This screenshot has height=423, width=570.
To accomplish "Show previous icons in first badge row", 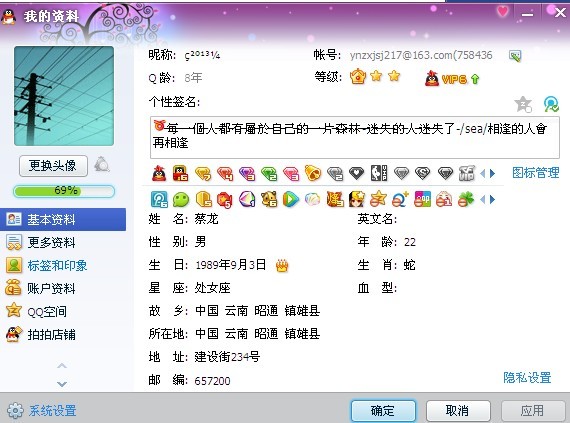I will point(482,173).
